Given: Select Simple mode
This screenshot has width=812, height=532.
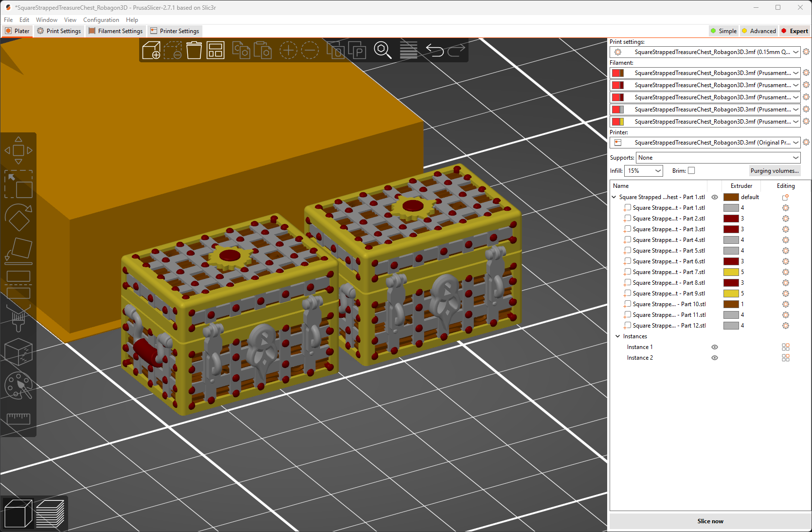Looking at the screenshot, I should point(723,31).
